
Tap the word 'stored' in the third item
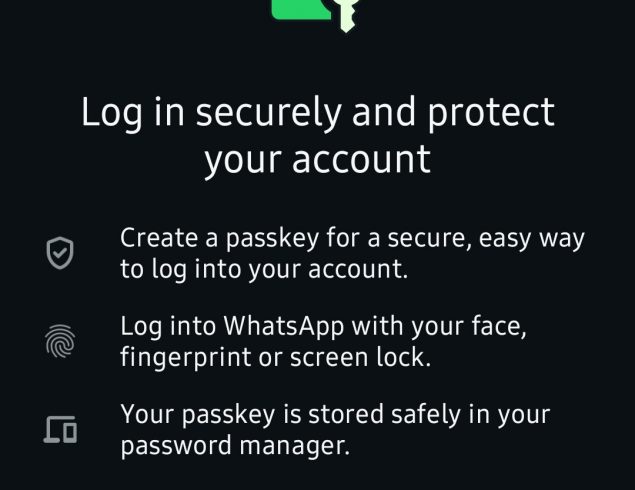click(x=345, y=414)
